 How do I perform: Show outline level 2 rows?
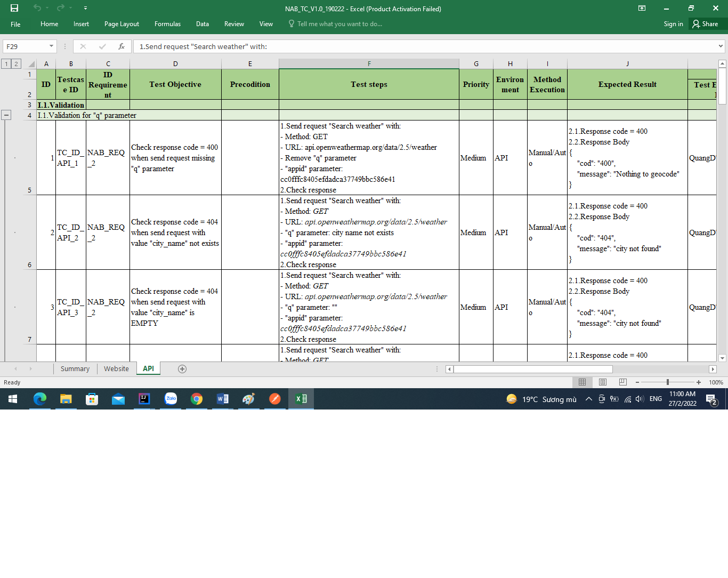point(16,64)
